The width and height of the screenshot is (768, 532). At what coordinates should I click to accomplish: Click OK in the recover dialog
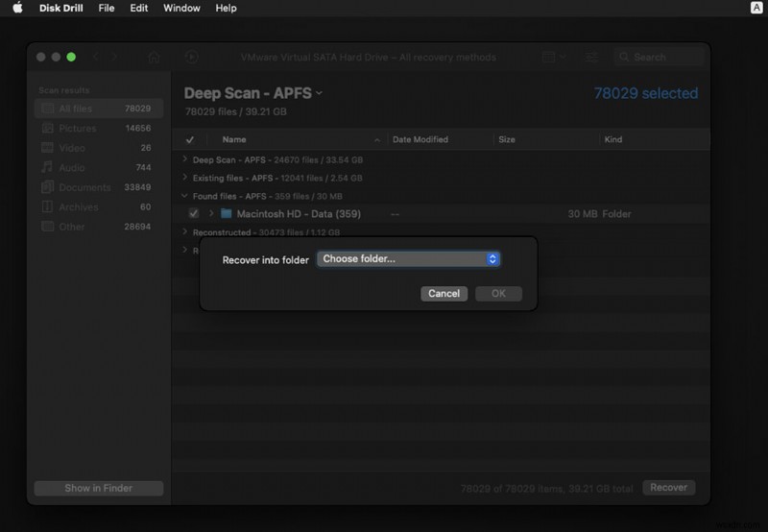[498, 294]
